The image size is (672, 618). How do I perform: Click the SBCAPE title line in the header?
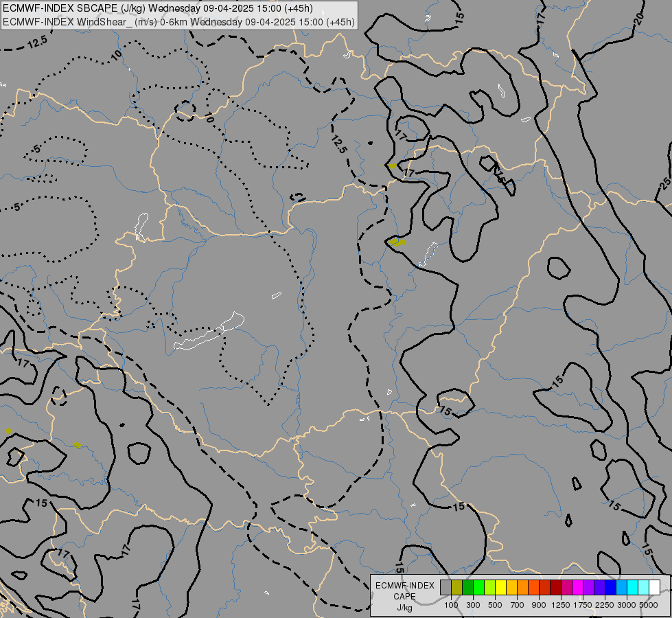(x=158, y=8)
